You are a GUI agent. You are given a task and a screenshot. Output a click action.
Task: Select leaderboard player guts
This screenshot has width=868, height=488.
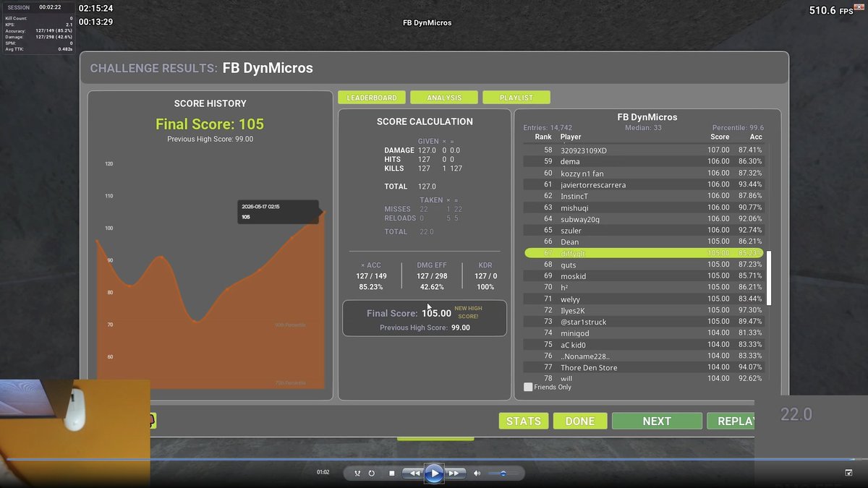tap(644, 265)
